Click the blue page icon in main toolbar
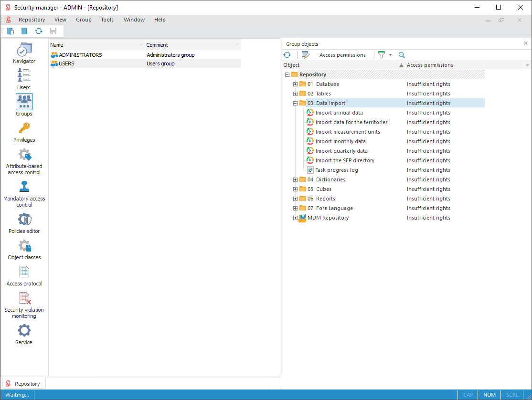Image resolution: width=532 pixels, height=400 pixels. (x=24, y=31)
